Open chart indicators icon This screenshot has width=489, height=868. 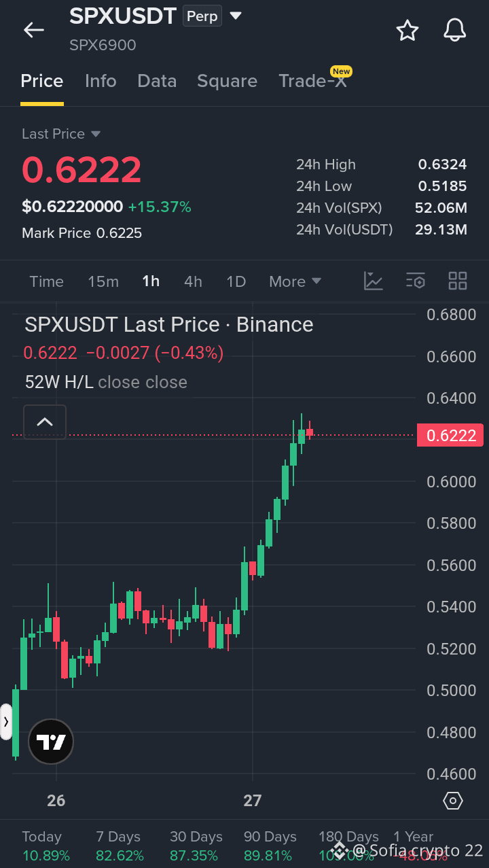(374, 281)
